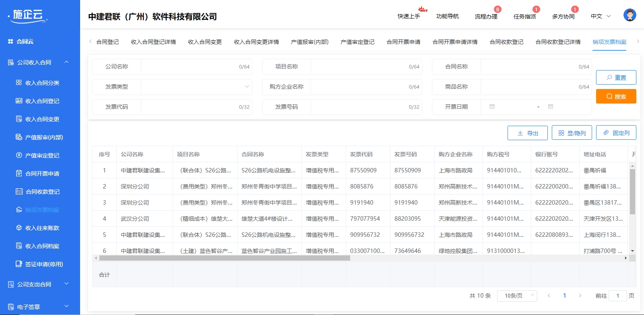Click the 固定列 pin columns button
Image resolution: width=644 pixels, height=315 pixels.
click(x=616, y=133)
